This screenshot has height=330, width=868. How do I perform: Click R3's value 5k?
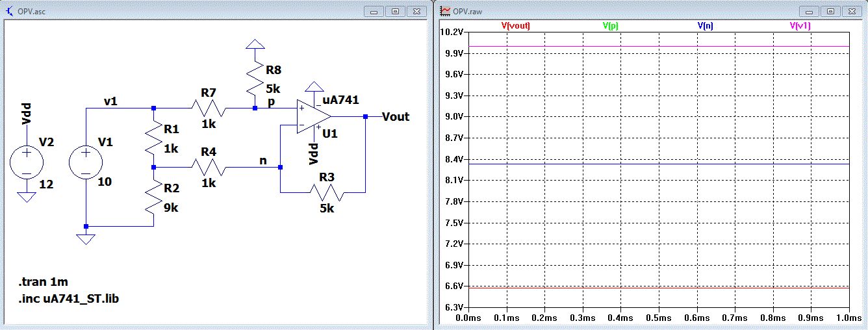click(x=327, y=209)
